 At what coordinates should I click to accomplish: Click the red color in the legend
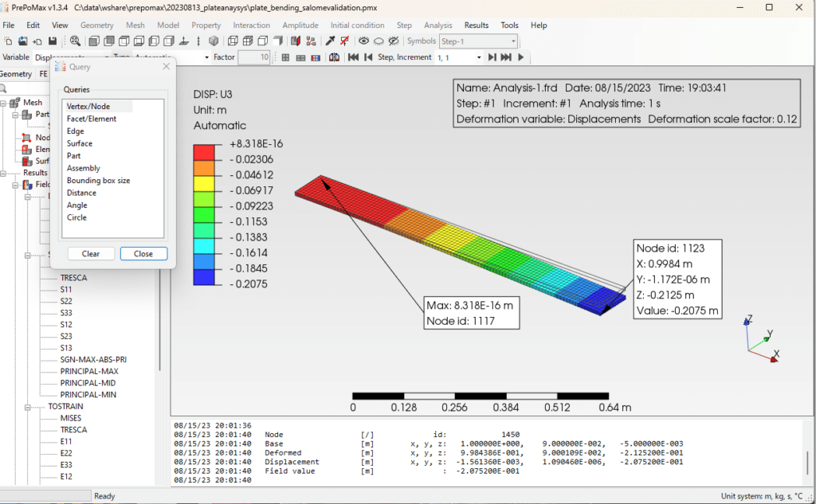(x=205, y=151)
